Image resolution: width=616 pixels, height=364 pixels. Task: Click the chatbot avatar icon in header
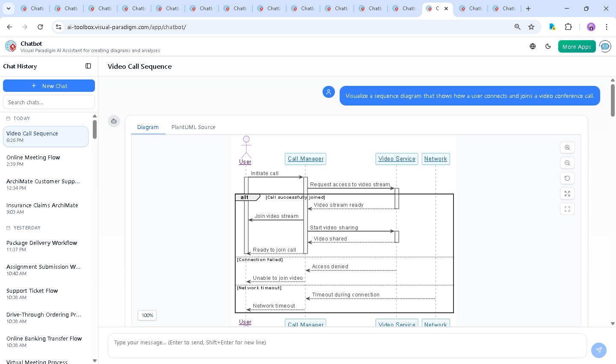pyautogui.click(x=605, y=47)
